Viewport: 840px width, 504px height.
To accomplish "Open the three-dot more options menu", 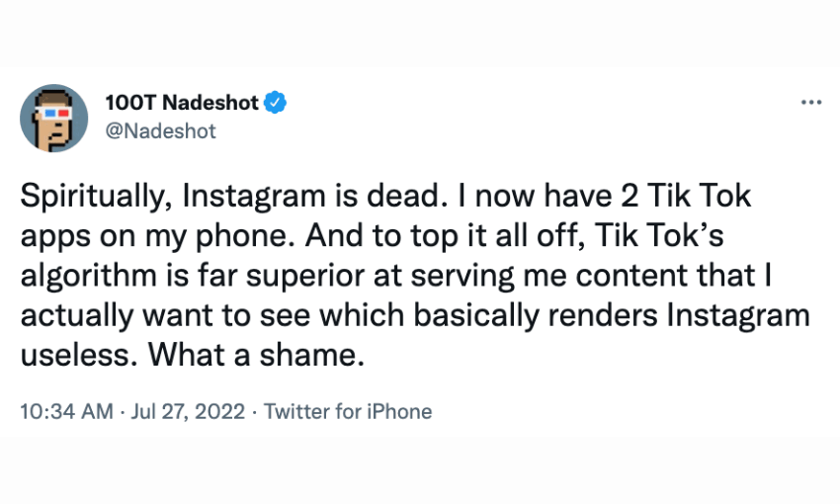I will 810,103.
